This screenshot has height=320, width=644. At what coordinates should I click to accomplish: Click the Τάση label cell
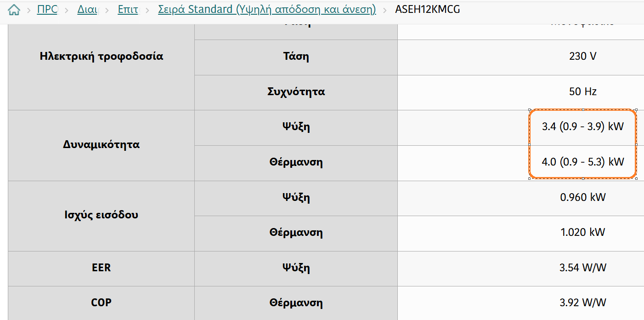pyautogui.click(x=296, y=57)
